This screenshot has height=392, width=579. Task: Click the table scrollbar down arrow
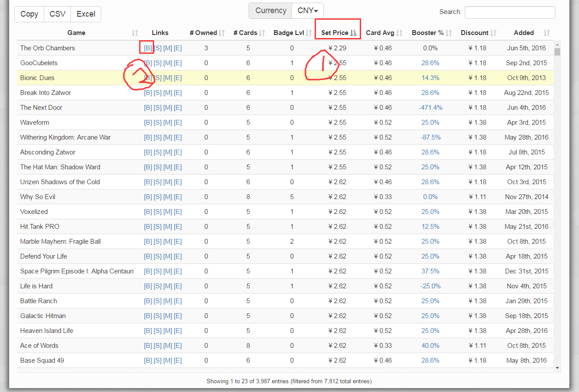point(557,368)
